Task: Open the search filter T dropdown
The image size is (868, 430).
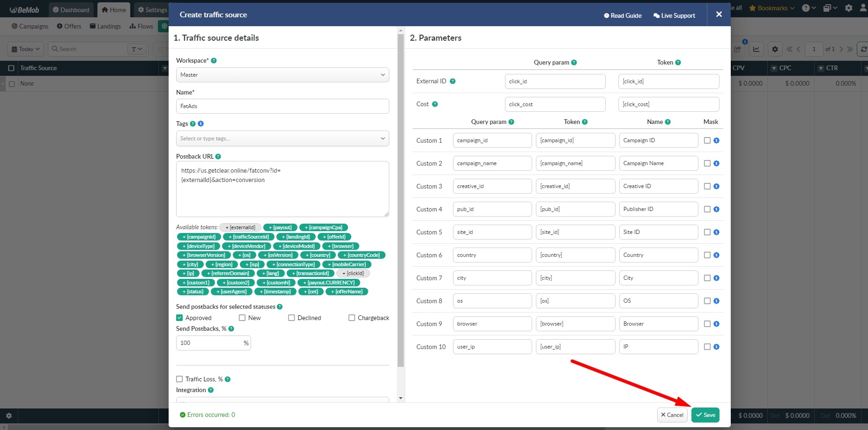Action: tap(137, 49)
